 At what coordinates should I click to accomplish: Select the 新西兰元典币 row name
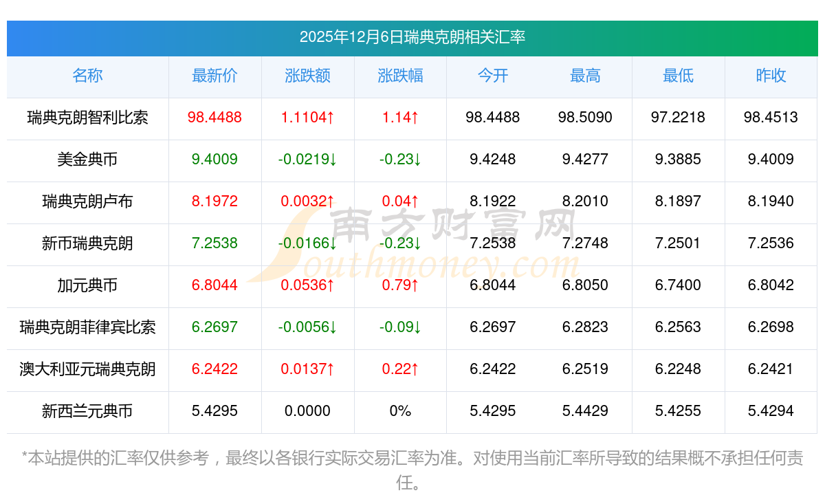87,411
